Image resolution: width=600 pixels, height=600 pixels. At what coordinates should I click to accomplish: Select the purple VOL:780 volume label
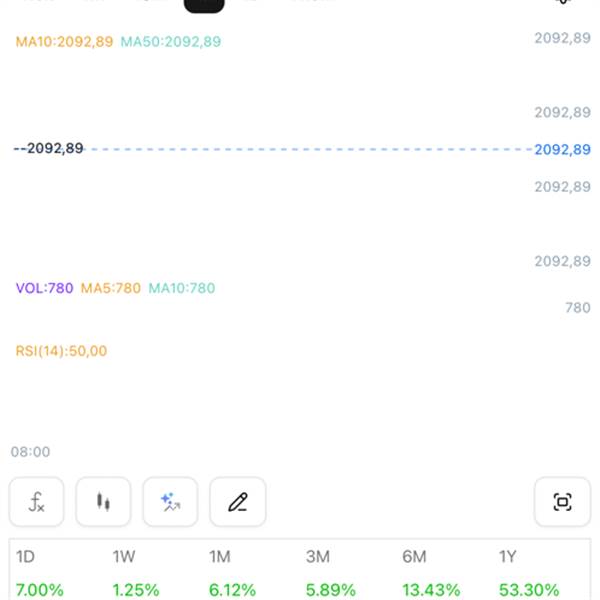click(x=45, y=288)
